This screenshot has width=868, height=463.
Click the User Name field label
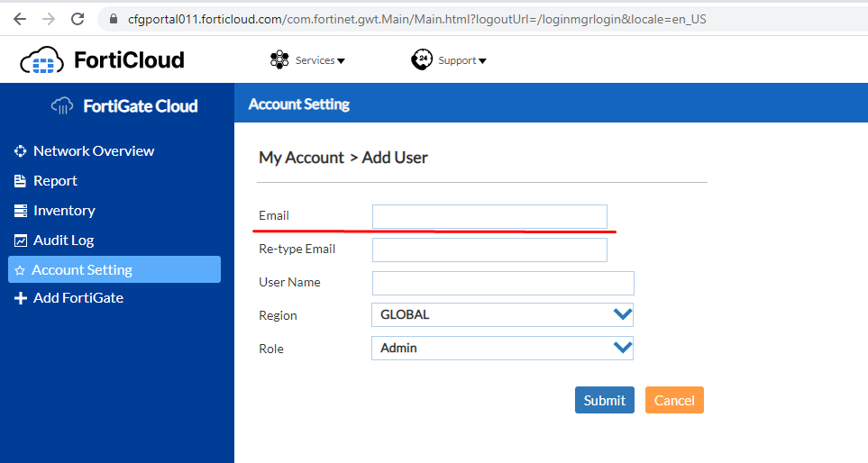click(289, 282)
